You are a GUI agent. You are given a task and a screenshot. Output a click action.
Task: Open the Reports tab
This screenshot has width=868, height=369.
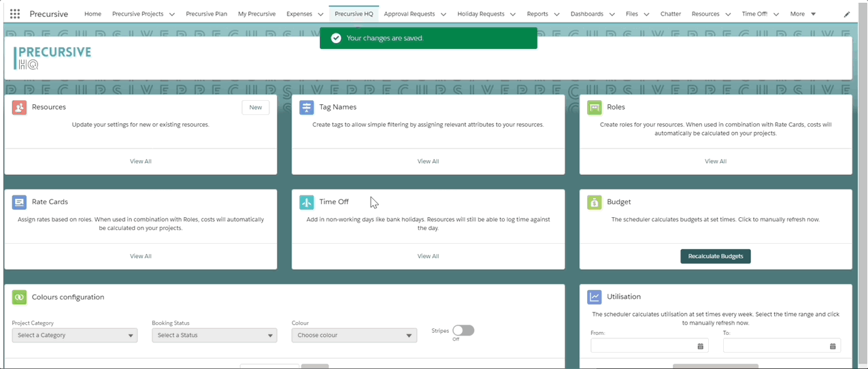pos(537,14)
